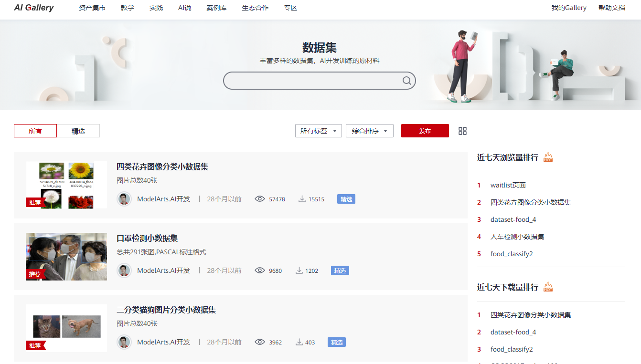Click the eye icon beside 57478 views
Viewport: 641px width, 364px height.
click(260, 199)
